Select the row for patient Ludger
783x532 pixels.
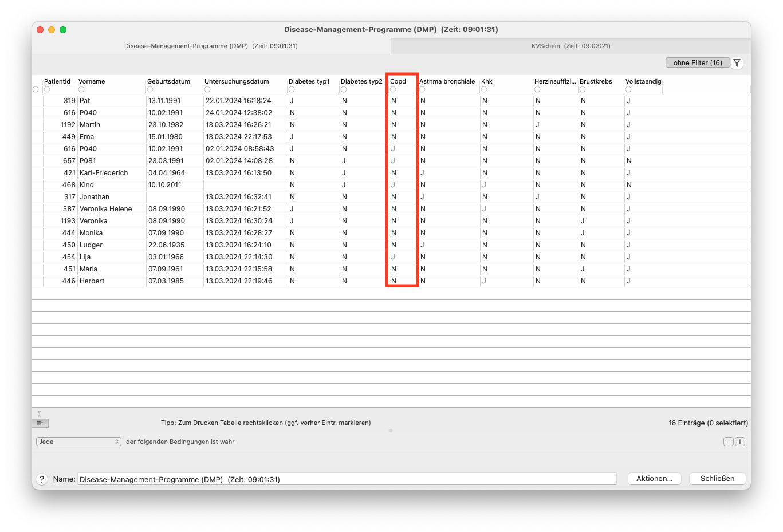pos(391,245)
